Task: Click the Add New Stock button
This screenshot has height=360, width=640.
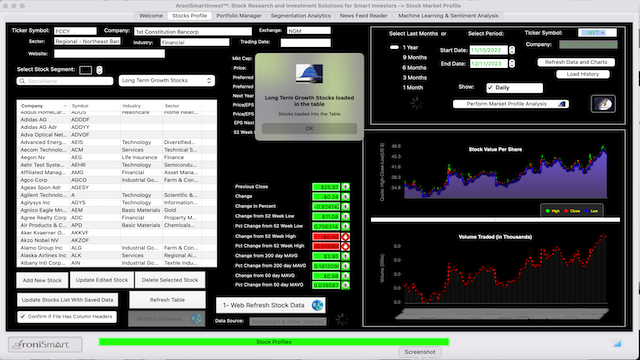Action: 42,280
